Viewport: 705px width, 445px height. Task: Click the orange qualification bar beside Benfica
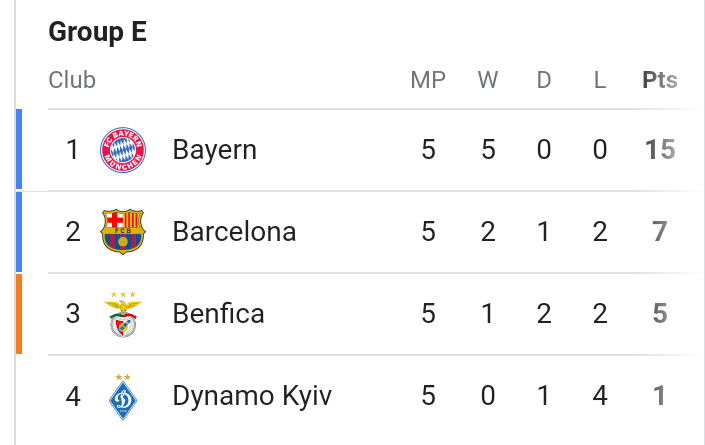[19, 314]
